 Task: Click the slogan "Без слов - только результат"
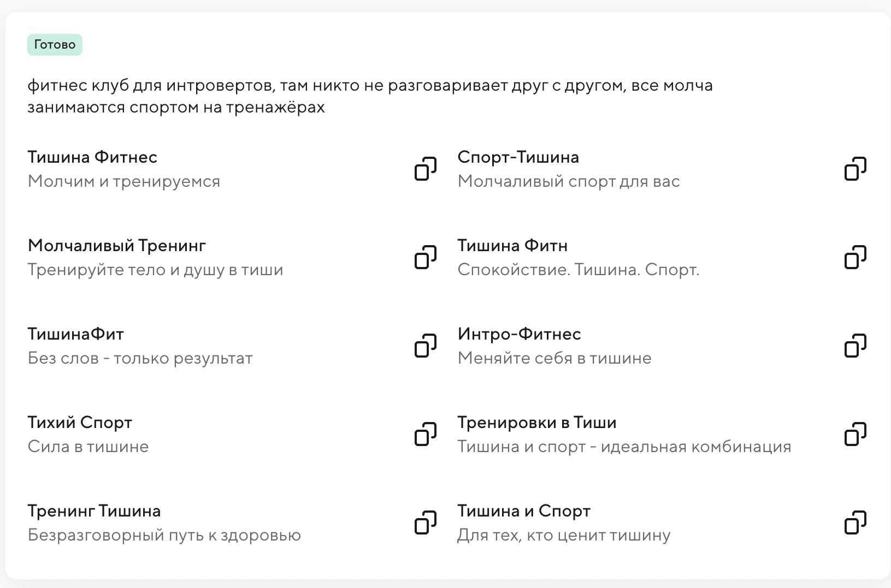140,358
